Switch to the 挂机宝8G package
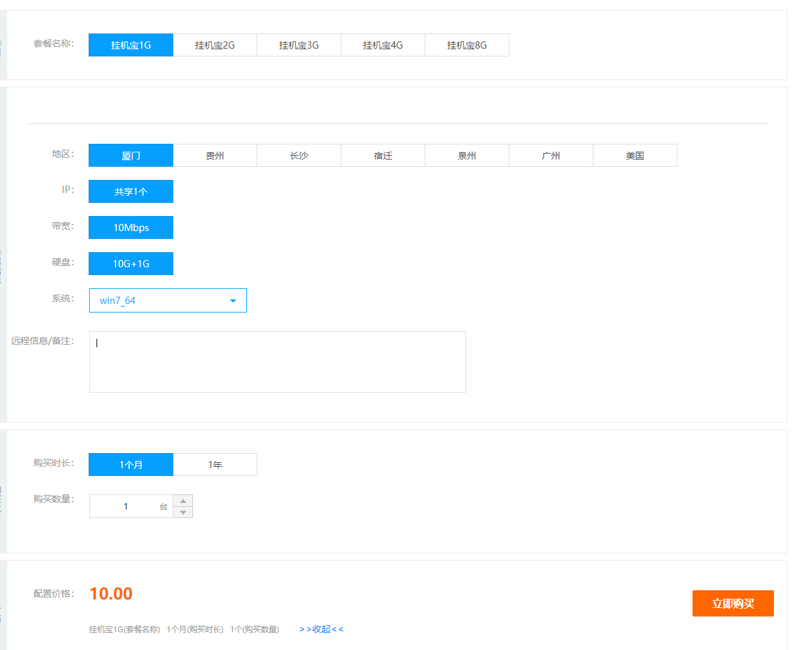Screen dimensions: 812x650 [467, 45]
